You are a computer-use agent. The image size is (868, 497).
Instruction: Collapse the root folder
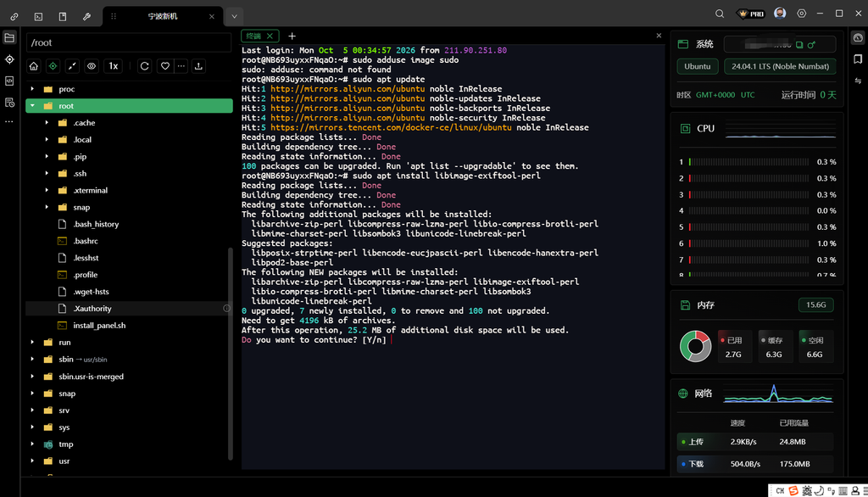coord(32,106)
